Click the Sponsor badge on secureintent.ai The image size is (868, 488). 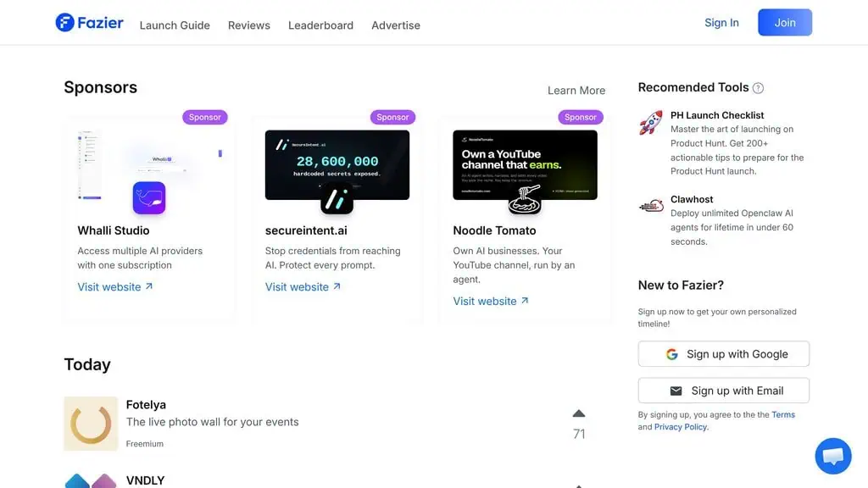pyautogui.click(x=392, y=117)
